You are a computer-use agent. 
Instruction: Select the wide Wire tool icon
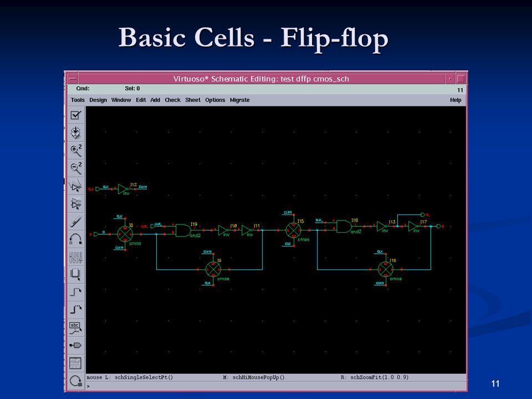(76, 310)
